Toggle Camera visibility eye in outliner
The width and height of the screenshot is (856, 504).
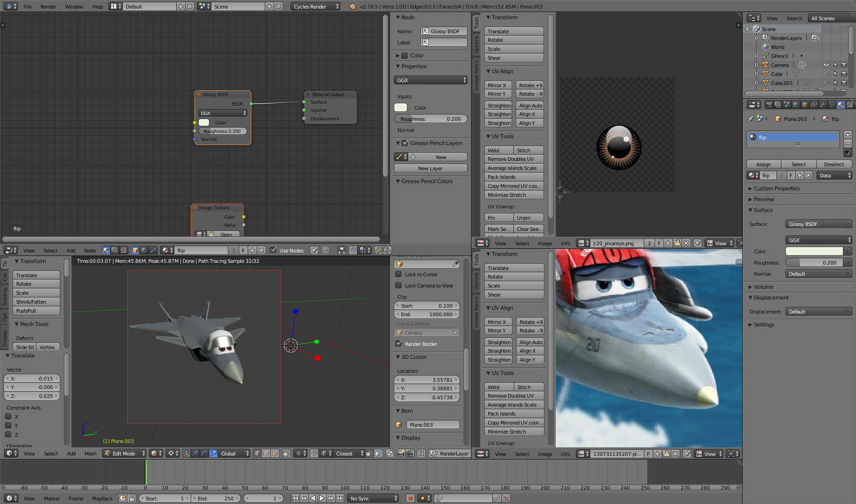tap(826, 65)
